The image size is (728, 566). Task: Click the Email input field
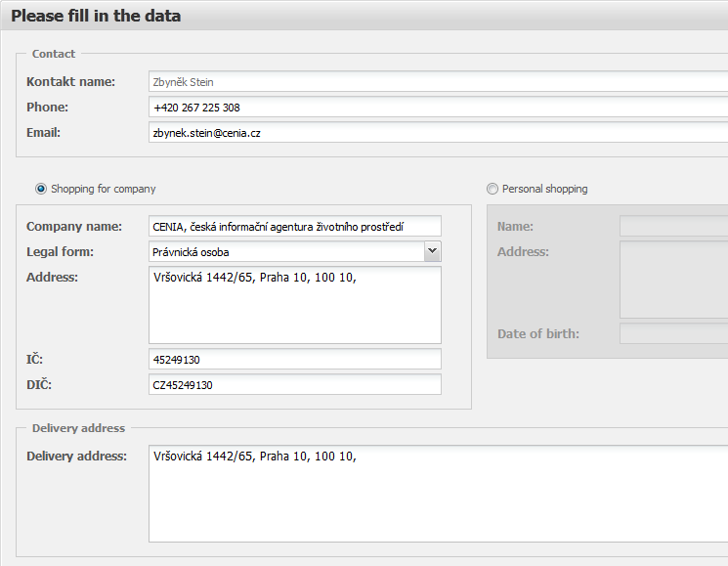pos(439,133)
